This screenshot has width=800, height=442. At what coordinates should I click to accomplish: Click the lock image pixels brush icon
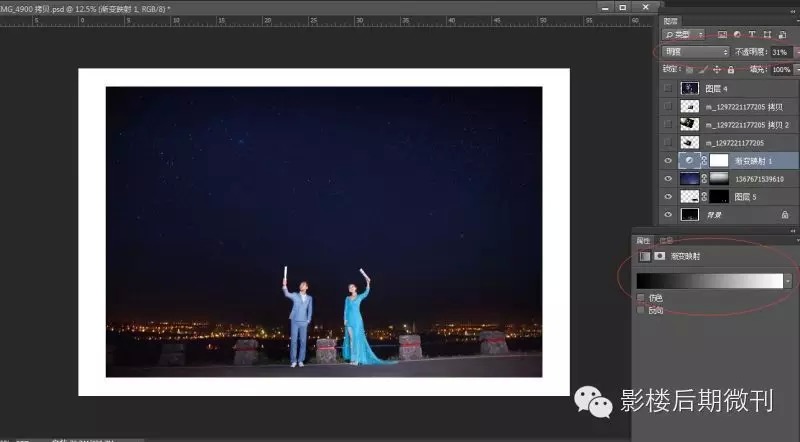(703, 69)
